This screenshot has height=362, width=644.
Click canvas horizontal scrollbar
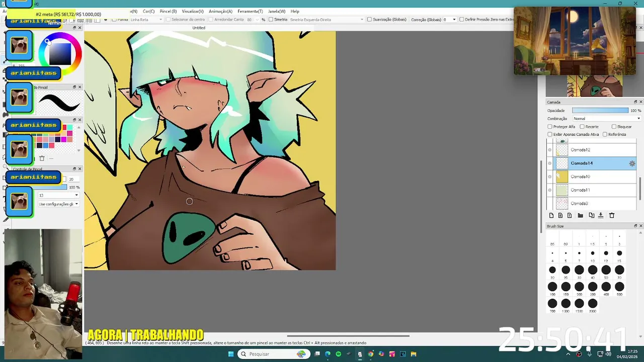tap(348, 336)
